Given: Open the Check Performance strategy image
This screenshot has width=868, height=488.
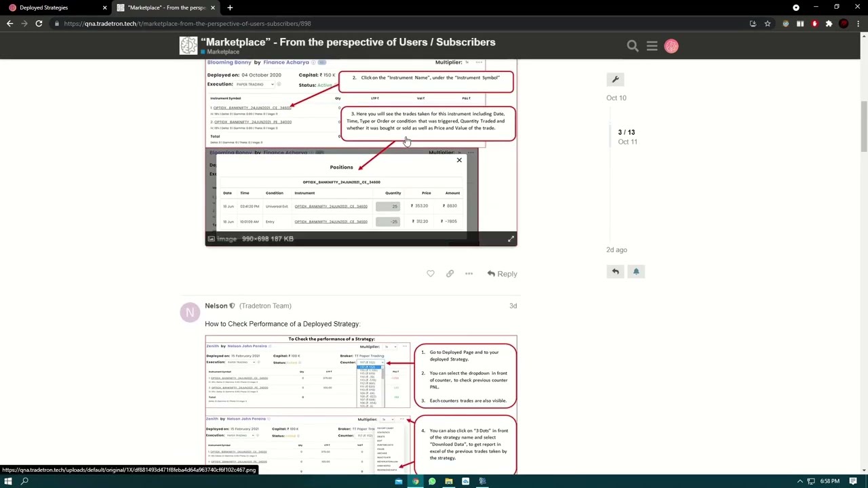Looking at the screenshot, I should 361,405.
